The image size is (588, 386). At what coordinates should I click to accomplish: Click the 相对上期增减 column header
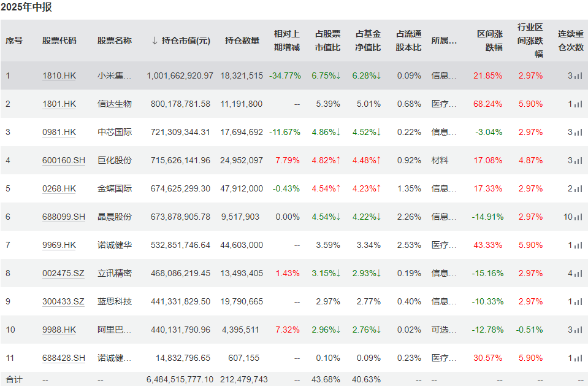coord(287,41)
